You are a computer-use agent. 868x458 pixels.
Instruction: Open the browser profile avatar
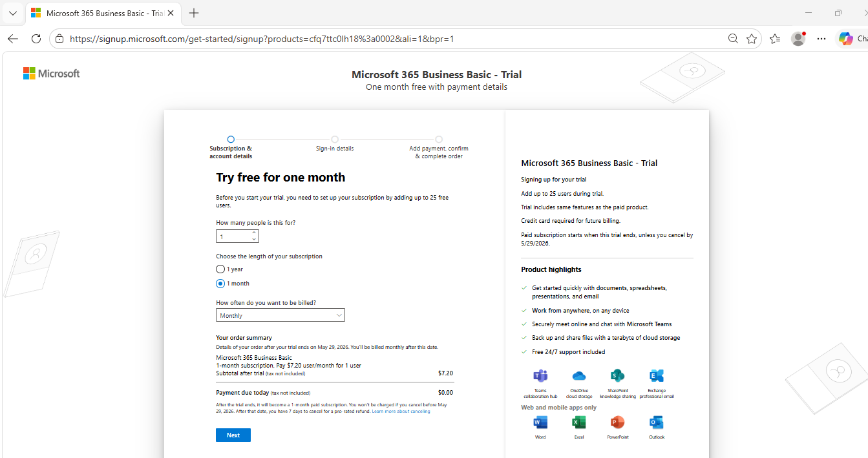pyautogui.click(x=798, y=39)
